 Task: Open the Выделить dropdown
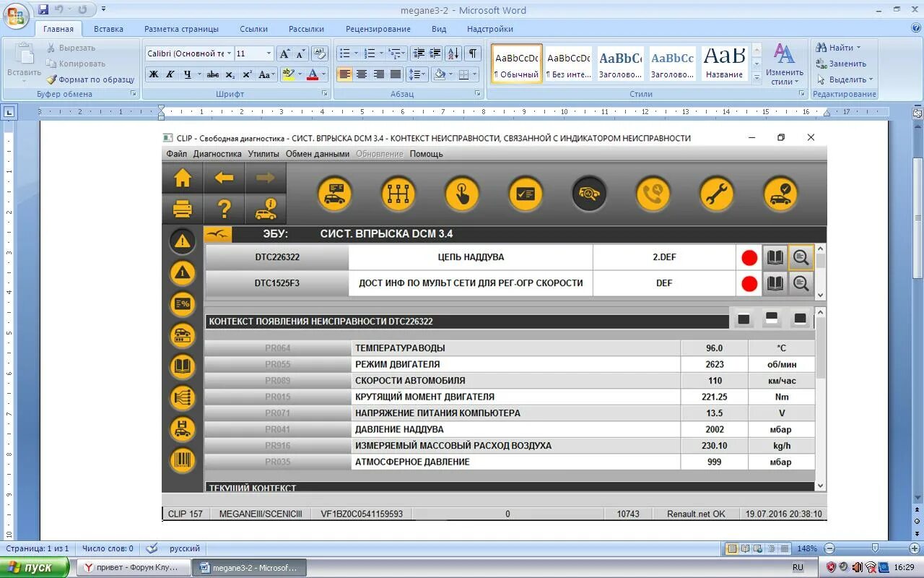pyautogui.click(x=845, y=79)
